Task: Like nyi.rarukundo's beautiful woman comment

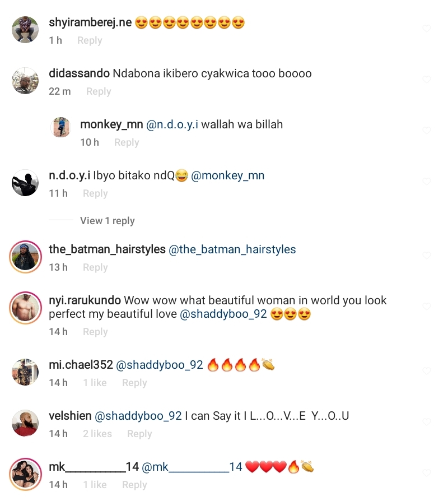Action: coord(427,307)
